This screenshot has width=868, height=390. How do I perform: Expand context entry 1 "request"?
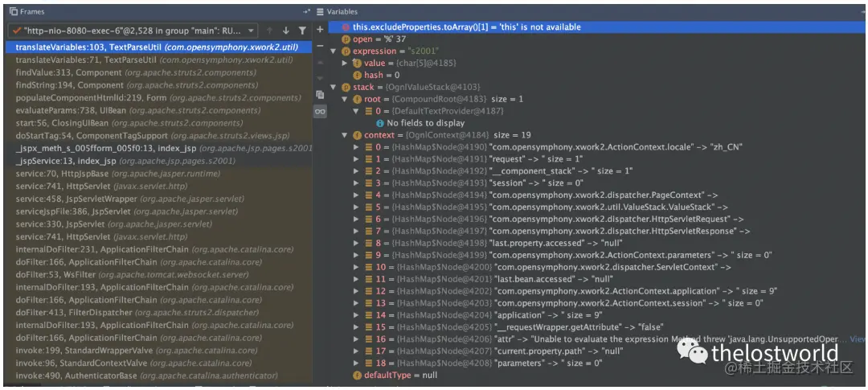(357, 159)
